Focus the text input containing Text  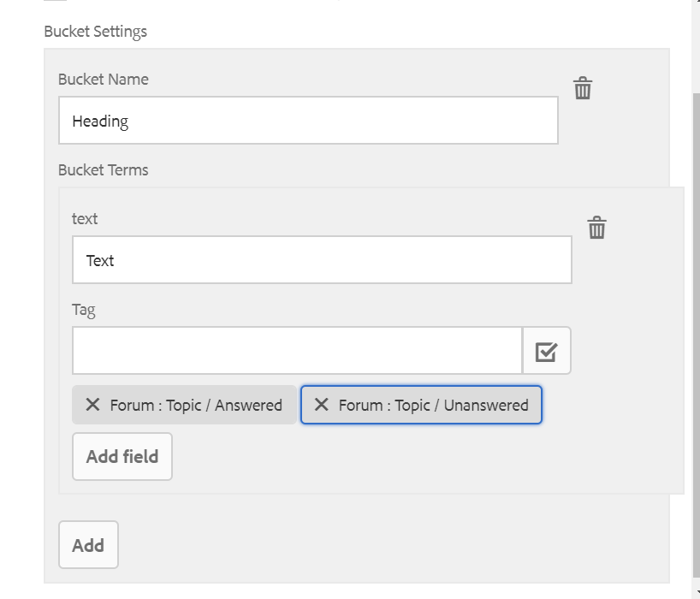click(x=322, y=260)
